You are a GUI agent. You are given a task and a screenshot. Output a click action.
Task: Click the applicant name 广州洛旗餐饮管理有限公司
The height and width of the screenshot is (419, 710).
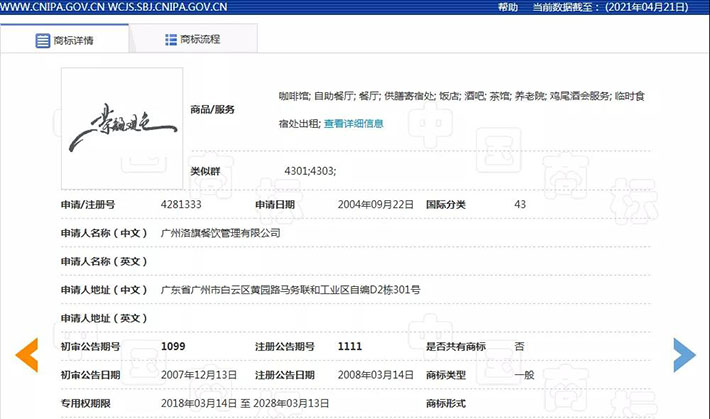point(221,233)
